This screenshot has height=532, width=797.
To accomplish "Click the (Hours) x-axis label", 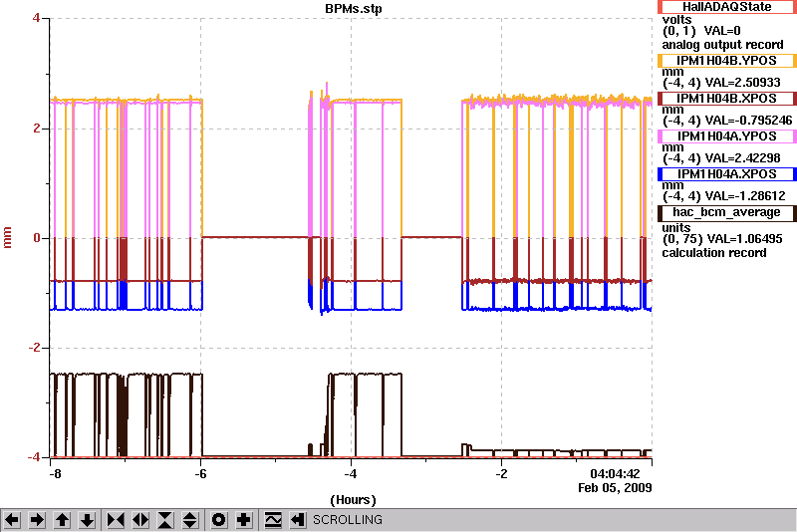I will (x=354, y=500).
